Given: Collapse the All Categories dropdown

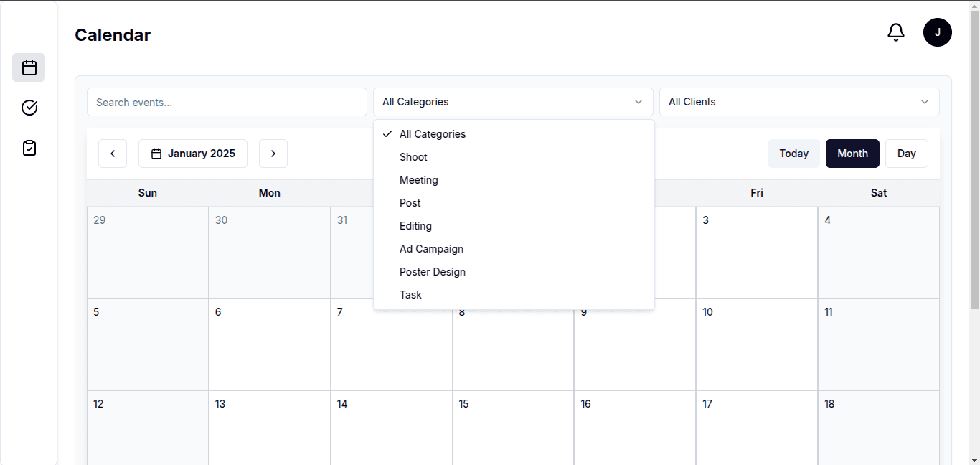Looking at the screenshot, I should tap(513, 102).
